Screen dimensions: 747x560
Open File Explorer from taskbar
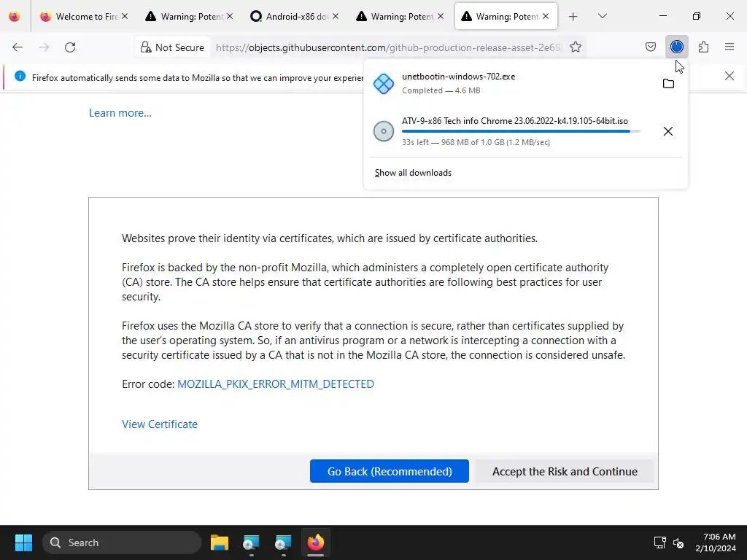[x=219, y=542]
